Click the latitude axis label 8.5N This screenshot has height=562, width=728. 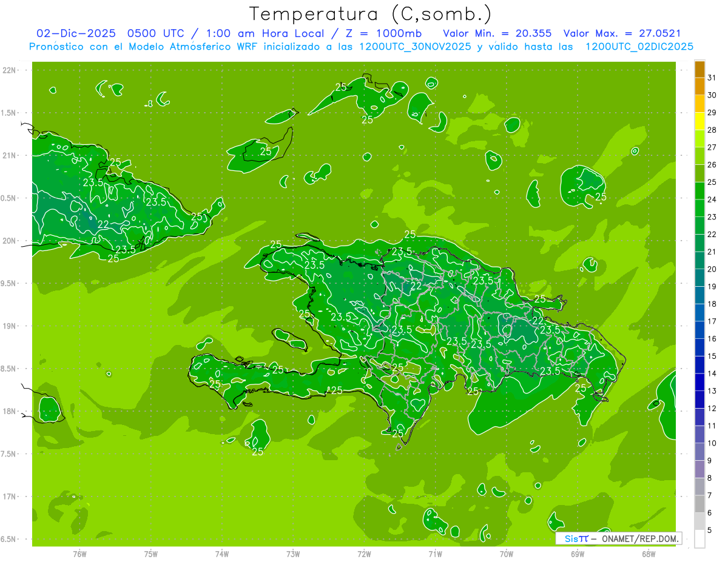pyautogui.click(x=8, y=369)
